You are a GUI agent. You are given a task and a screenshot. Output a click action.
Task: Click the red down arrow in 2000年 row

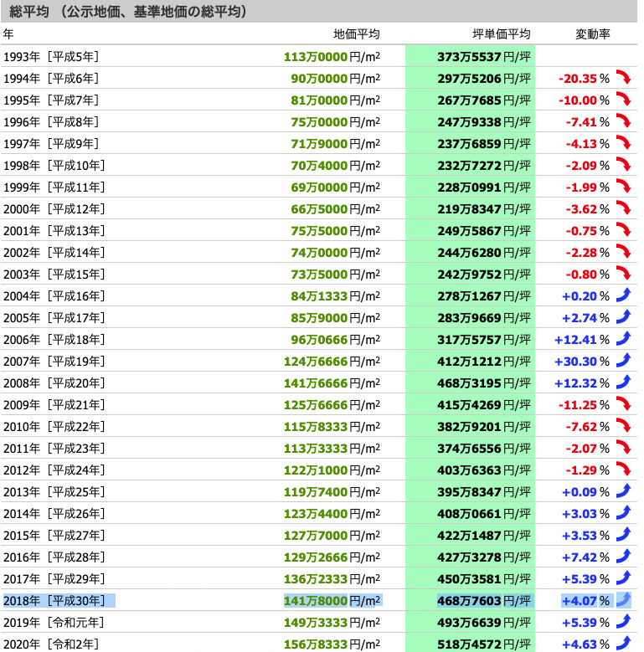click(623, 208)
